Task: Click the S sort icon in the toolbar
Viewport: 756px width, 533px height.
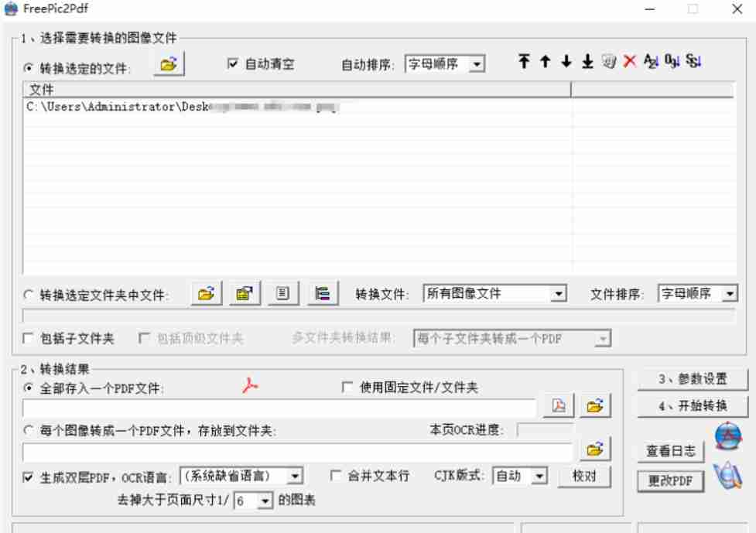Action: 693,61
